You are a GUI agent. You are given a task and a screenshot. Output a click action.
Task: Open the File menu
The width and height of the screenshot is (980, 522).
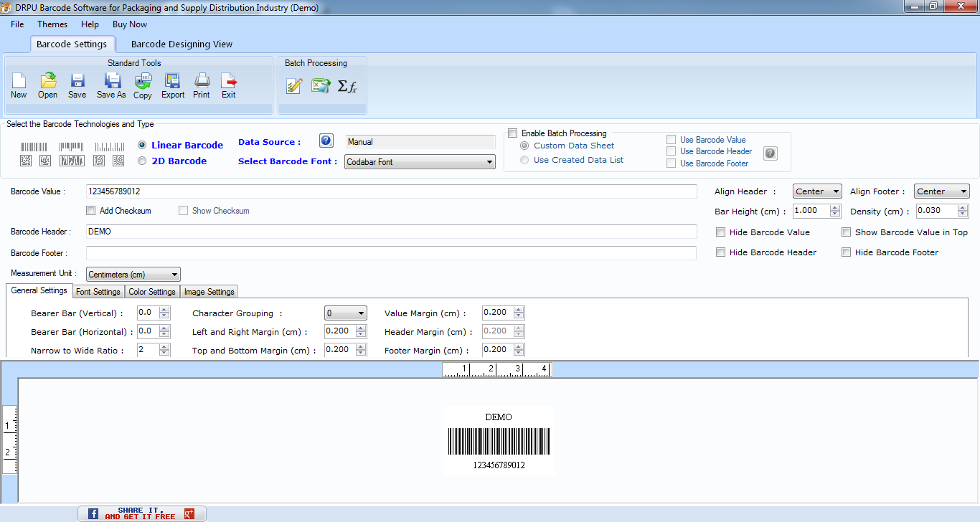pyautogui.click(x=17, y=24)
